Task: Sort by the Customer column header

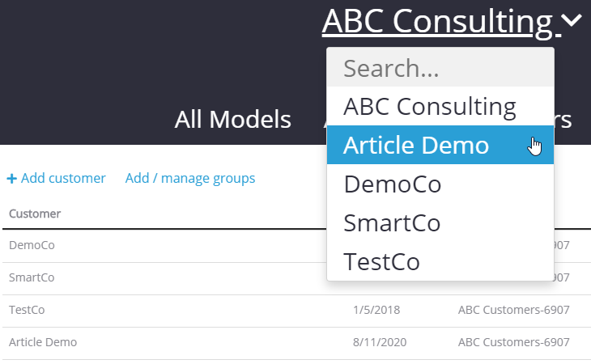Action: point(35,214)
